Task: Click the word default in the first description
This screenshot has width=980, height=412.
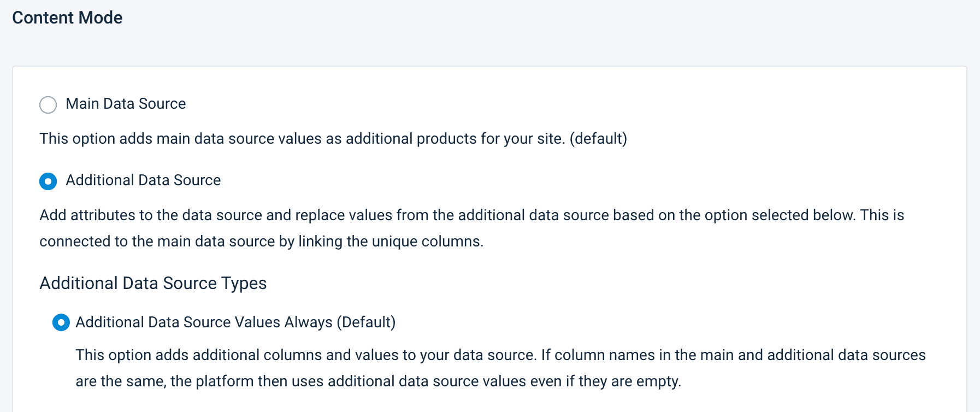Action: tap(599, 139)
